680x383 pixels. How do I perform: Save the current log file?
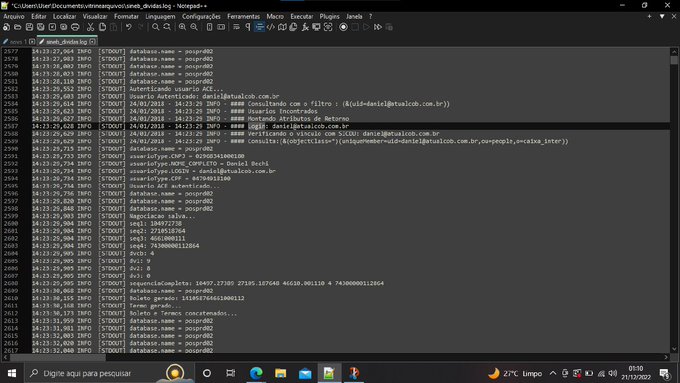click(29, 27)
